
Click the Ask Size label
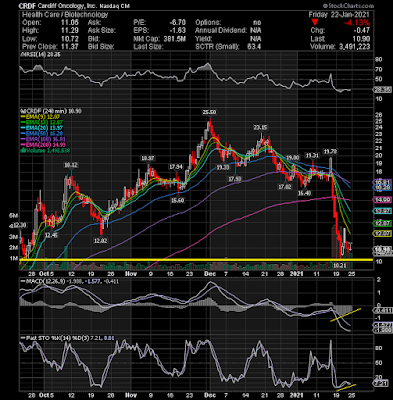tap(102, 31)
